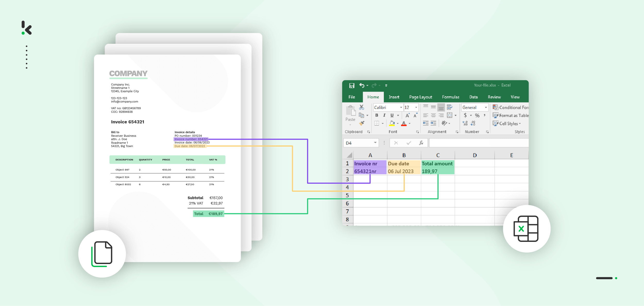Select row 3 header
Screen dimensions: 644x306
tap(348, 179)
